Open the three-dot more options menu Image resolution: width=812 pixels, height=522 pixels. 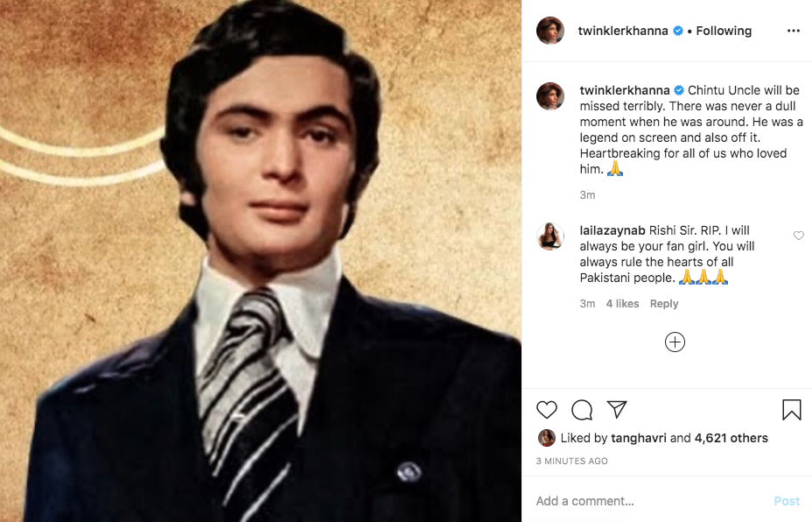[793, 31]
